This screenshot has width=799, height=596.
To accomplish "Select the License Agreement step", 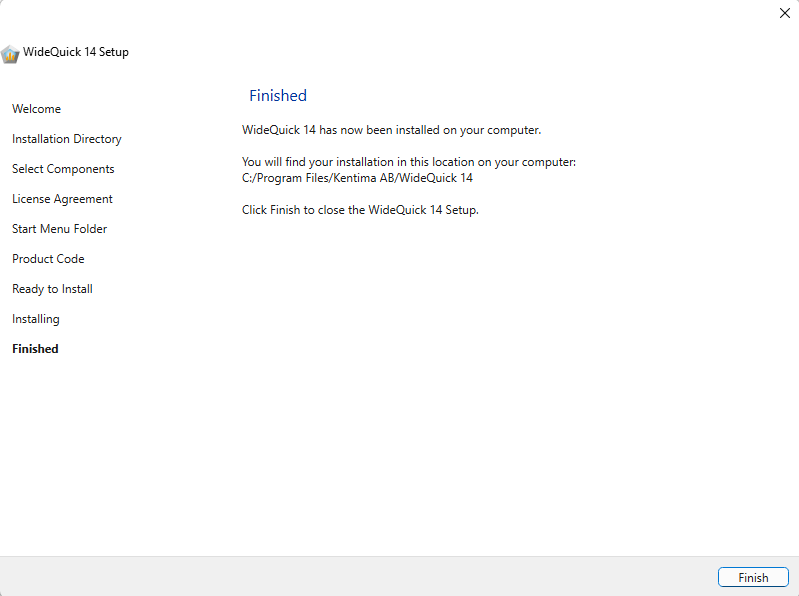I will click(x=62, y=199).
